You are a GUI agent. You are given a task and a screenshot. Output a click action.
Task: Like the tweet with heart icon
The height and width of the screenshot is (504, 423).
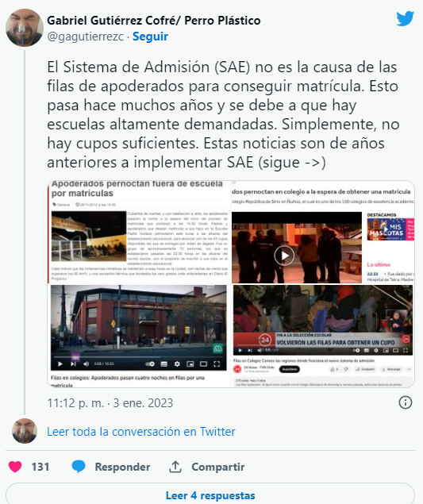coord(15,467)
